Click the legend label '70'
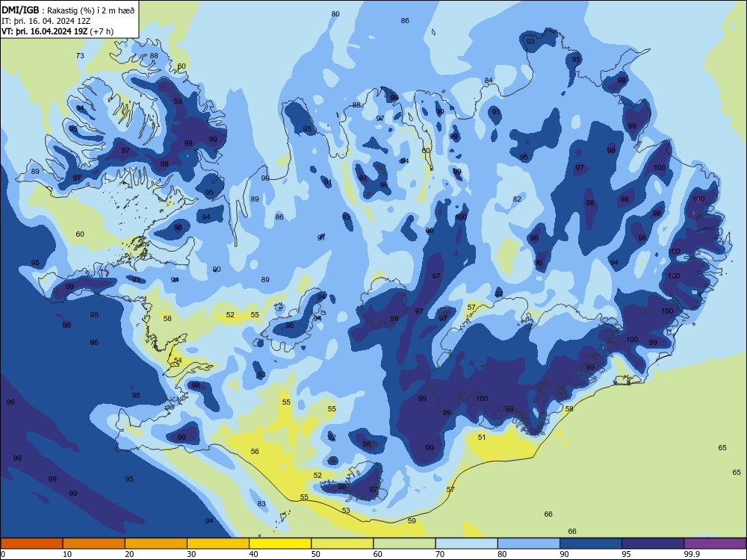Screen dimensions: 747x560 click(440, 554)
